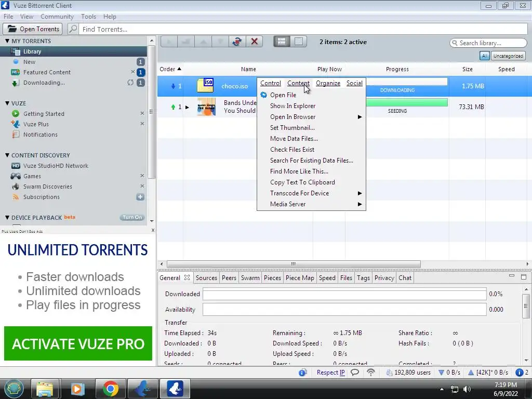This screenshot has height=399, width=532.
Task: Close the Vuze Plus sidebar entry
Action: click(142, 124)
